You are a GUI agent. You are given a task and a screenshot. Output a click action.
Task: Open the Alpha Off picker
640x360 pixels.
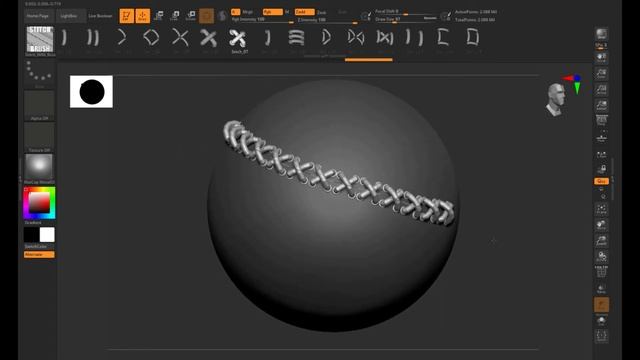(x=39, y=104)
